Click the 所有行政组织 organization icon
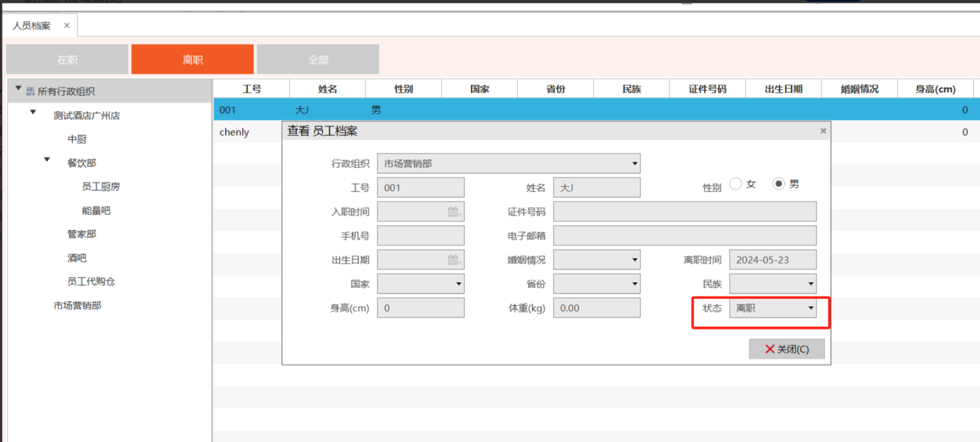The height and width of the screenshot is (442, 980). click(30, 91)
